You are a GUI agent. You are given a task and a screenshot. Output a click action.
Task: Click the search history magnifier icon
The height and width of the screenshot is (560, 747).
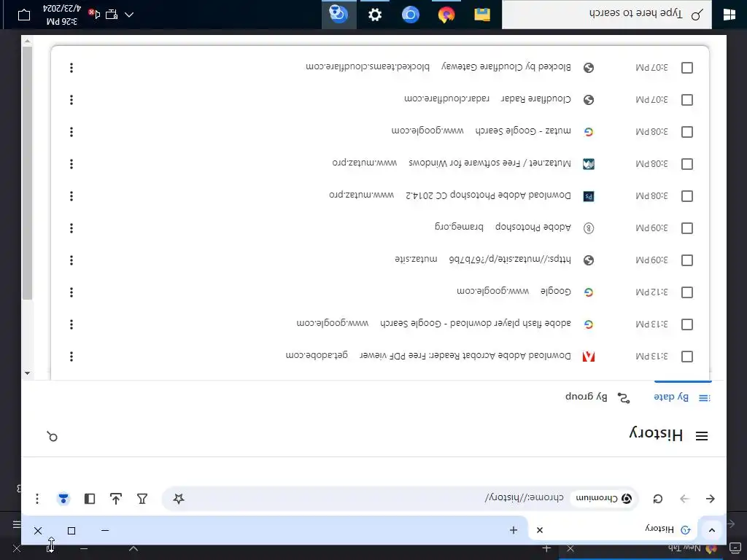tap(53, 436)
